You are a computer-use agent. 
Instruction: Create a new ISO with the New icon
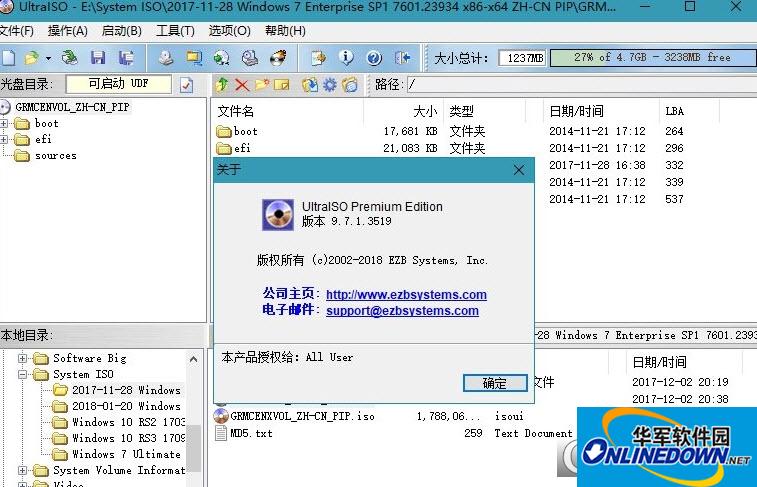pos(8,58)
